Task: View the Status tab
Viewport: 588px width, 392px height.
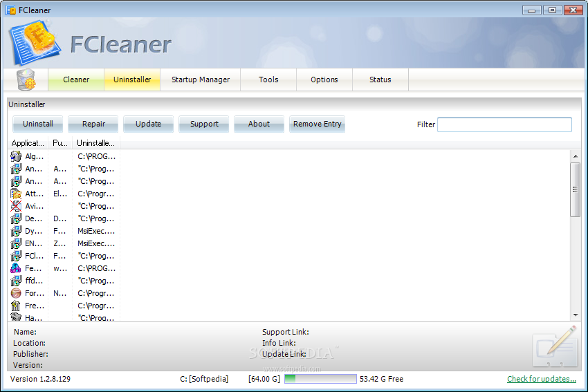Action: pos(380,80)
